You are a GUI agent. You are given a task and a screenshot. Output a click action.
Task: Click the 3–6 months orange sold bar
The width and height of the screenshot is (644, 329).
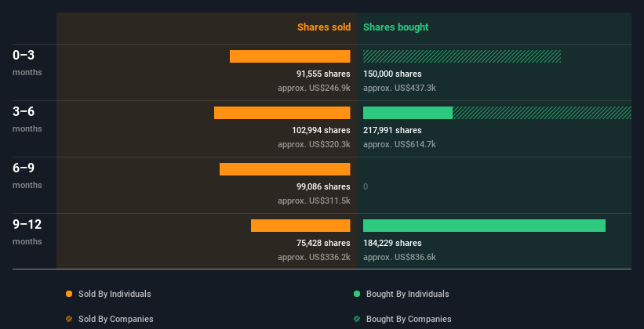[282, 113]
